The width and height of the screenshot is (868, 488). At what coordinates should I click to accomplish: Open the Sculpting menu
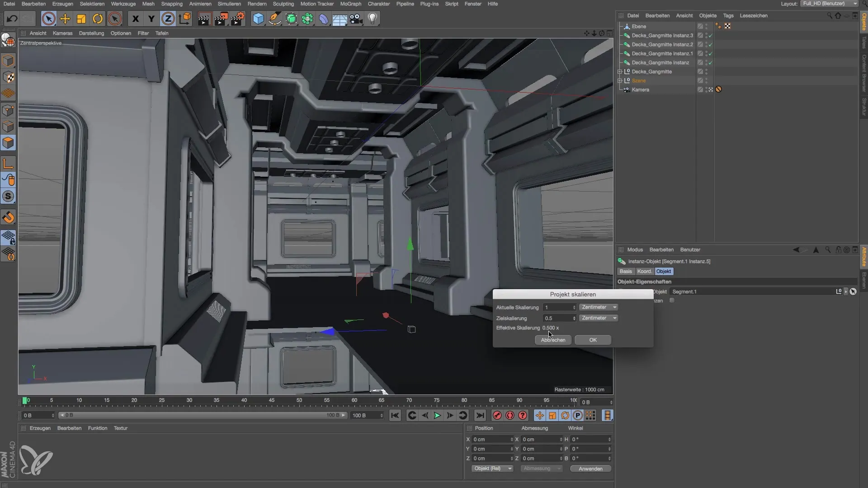point(283,4)
